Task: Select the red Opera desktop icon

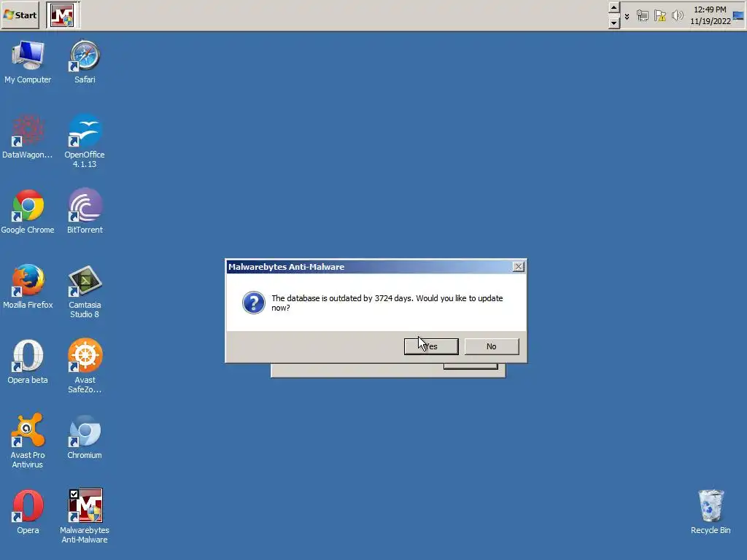Action: coord(28,512)
